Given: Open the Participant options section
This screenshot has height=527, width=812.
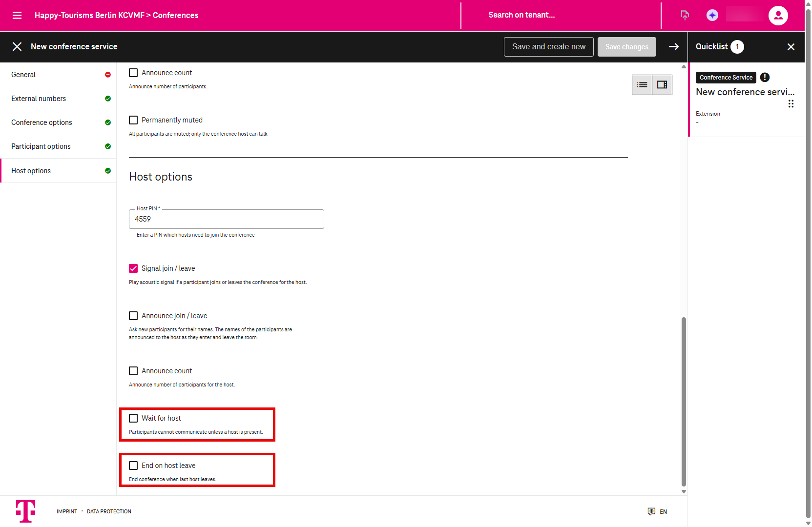Looking at the screenshot, I should (41, 146).
